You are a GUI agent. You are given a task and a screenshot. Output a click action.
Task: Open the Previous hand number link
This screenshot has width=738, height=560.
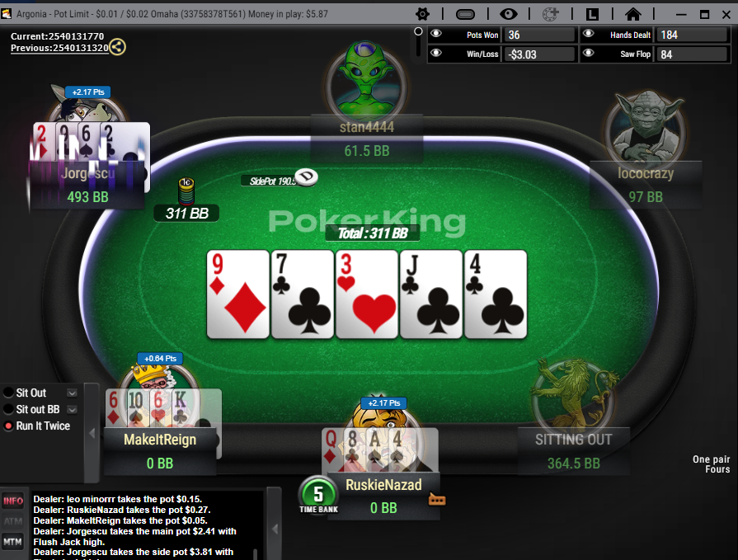pyautogui.click(x=59, y=48)
